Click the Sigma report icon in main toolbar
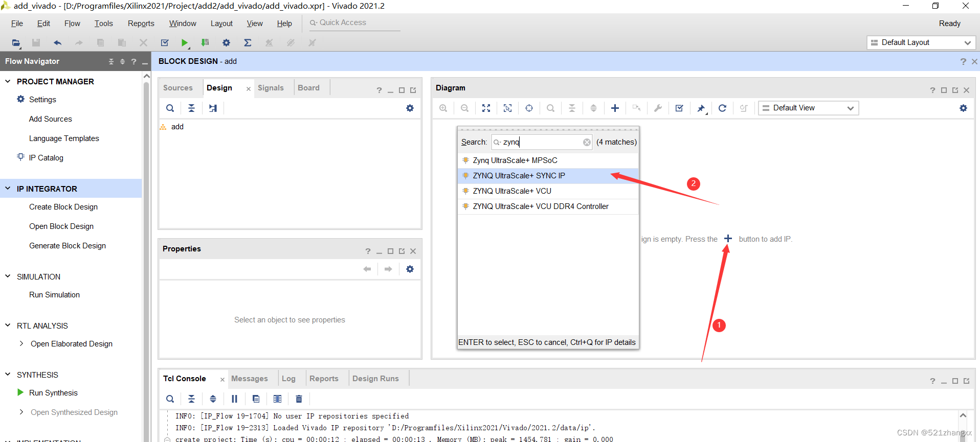Viewport: 980px width, 442px height. click(x=248, y=43)
